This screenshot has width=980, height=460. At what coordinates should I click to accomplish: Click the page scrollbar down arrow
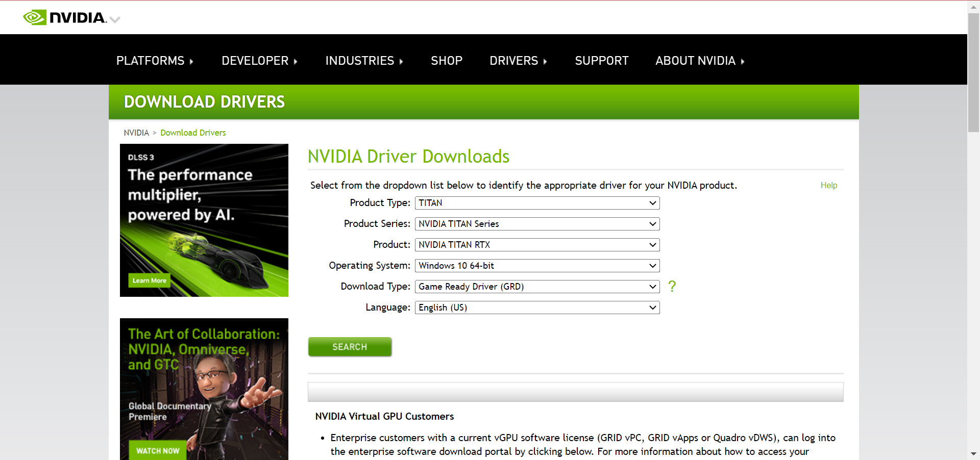[x=973, y=453]
